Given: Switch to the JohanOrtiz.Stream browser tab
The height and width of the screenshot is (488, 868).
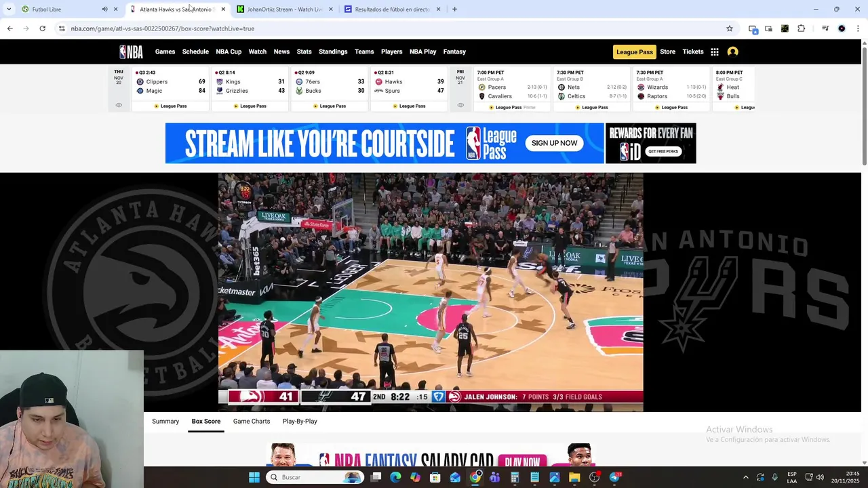Looking at the screenshot, I should [x=285, y=9].
